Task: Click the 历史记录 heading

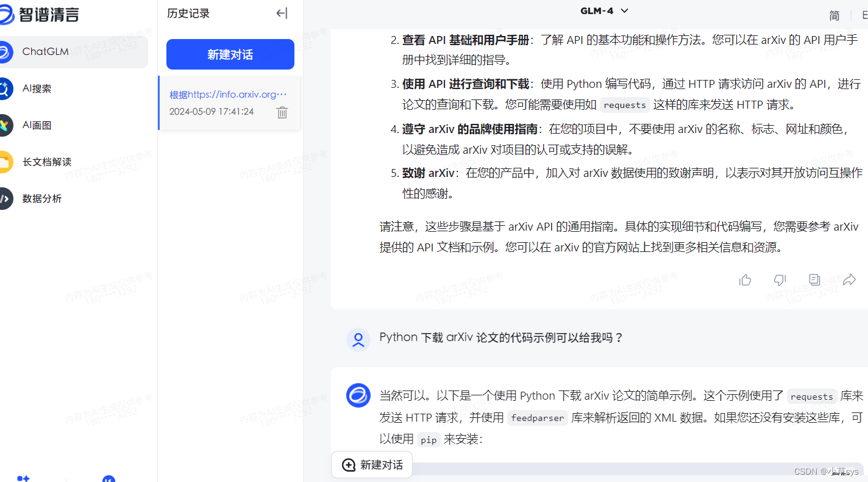Action: [188, 13]
